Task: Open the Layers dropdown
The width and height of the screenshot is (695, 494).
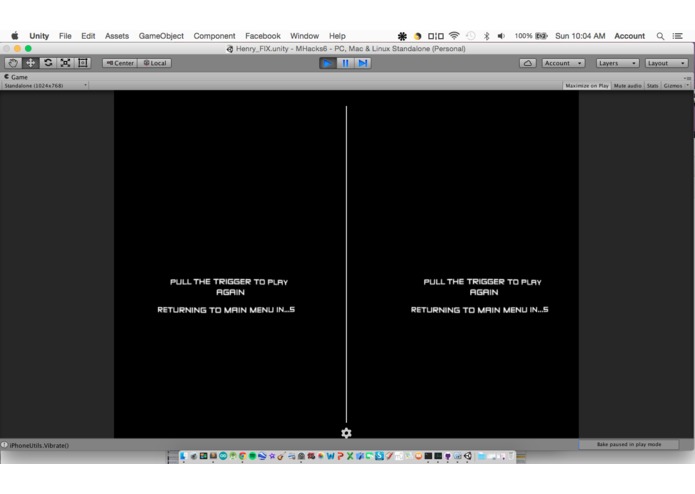Action: click(617, 63)
